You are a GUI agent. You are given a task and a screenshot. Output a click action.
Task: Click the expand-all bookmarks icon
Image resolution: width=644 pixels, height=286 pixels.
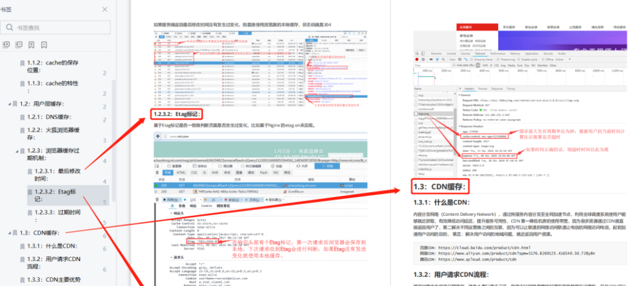(x=6, y=45)
